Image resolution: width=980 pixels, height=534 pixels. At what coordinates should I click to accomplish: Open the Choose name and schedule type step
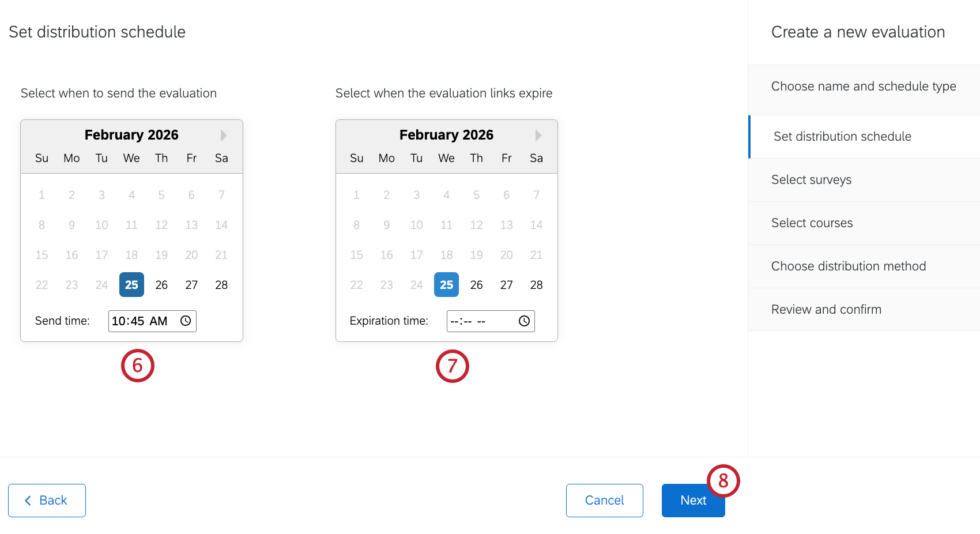863,86
